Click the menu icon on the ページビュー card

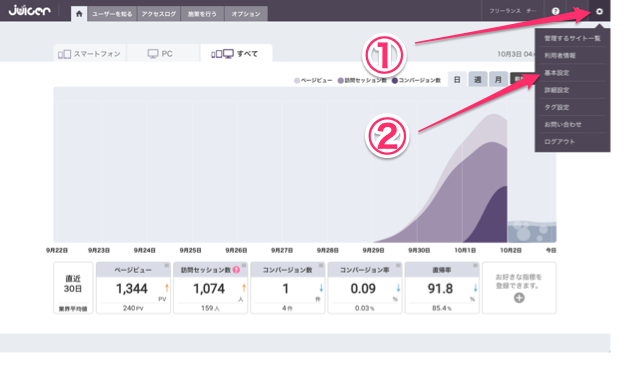pyautogui.click(x=167, y=266)
